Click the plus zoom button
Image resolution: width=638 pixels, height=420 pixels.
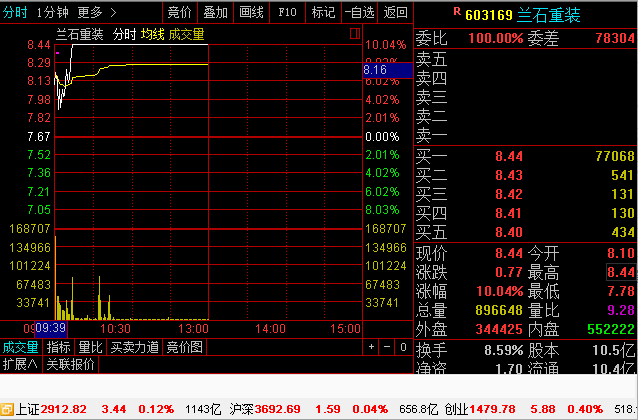371,347
